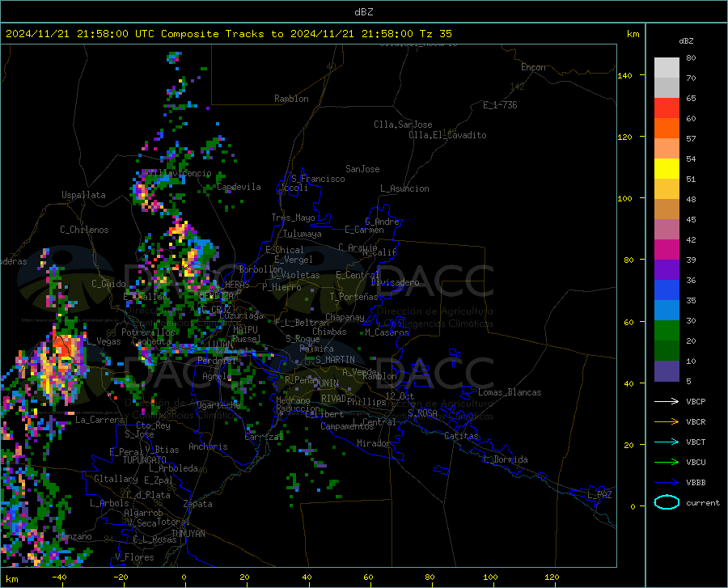Click the Anchoris map label

pyautogui.click(x=208, y=446)
